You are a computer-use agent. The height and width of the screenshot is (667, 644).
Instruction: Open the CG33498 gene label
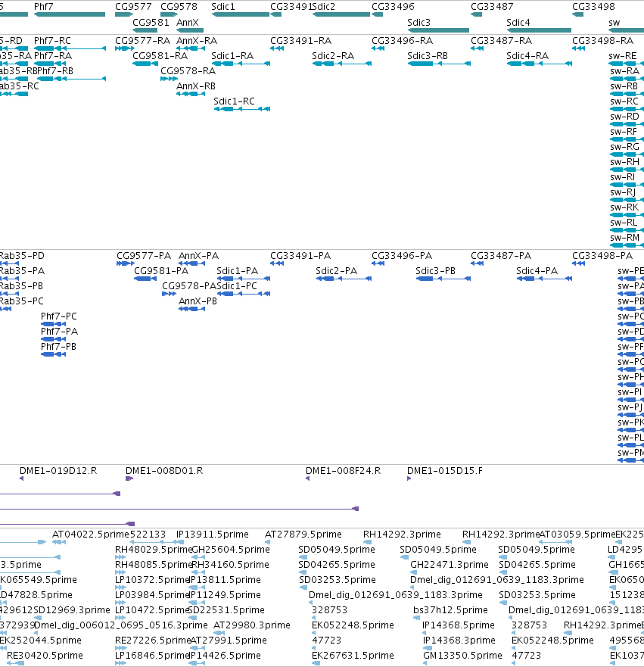pyautogui.click(x=593, y=7)
